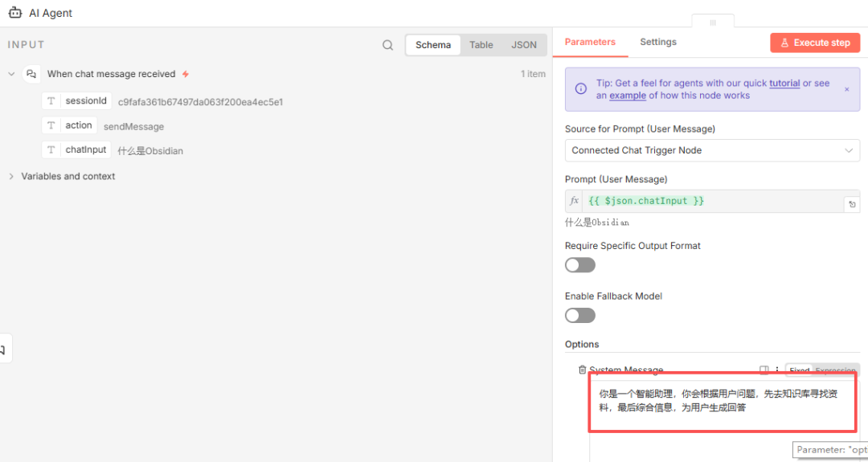This screenshot has width=868, height=462.
Task: Enable Require Specific Output Format toggle
Action: point(580,265)
